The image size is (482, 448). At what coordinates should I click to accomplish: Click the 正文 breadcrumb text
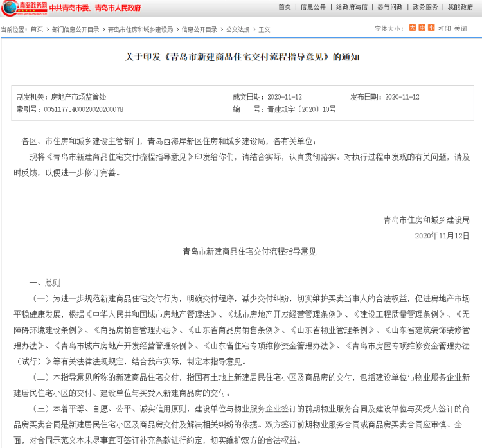264,30
